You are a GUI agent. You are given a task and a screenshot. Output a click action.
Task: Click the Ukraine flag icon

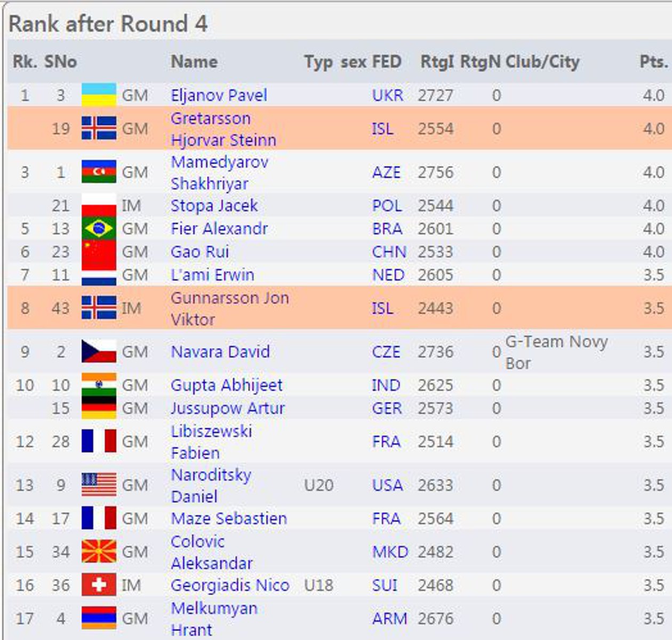coord(99,95)
